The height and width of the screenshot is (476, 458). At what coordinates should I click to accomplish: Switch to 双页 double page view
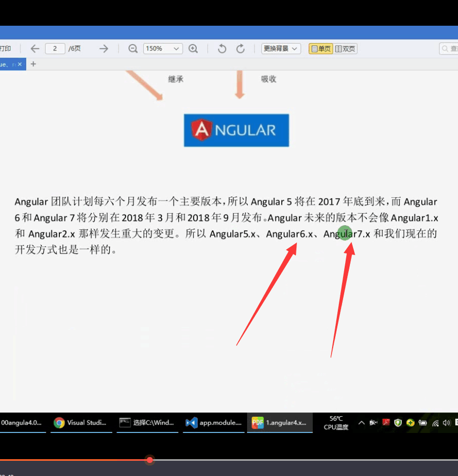point(345,49)
